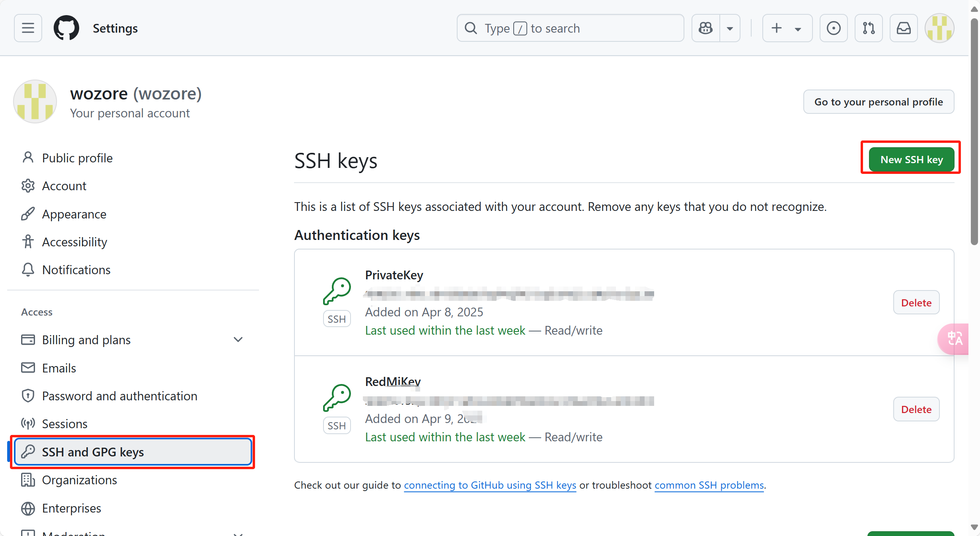Click the Type / to search field

pos(570,28)
